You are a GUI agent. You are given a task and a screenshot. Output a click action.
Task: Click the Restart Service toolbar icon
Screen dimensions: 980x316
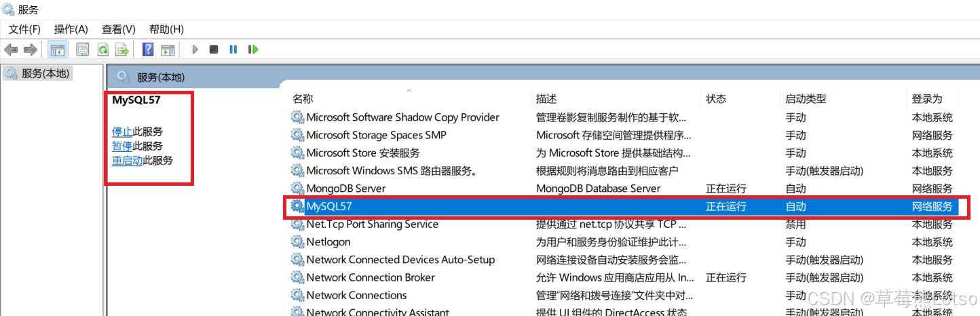point(253,50)
